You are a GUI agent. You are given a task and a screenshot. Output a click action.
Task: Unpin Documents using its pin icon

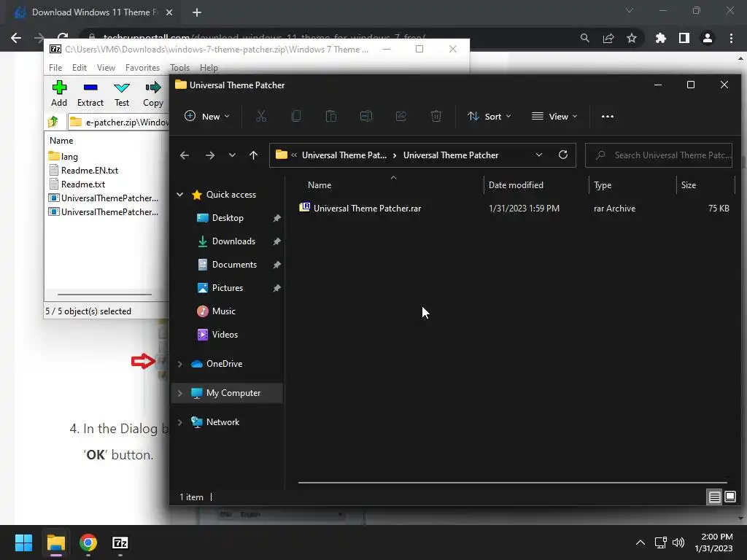pos(276,265)
